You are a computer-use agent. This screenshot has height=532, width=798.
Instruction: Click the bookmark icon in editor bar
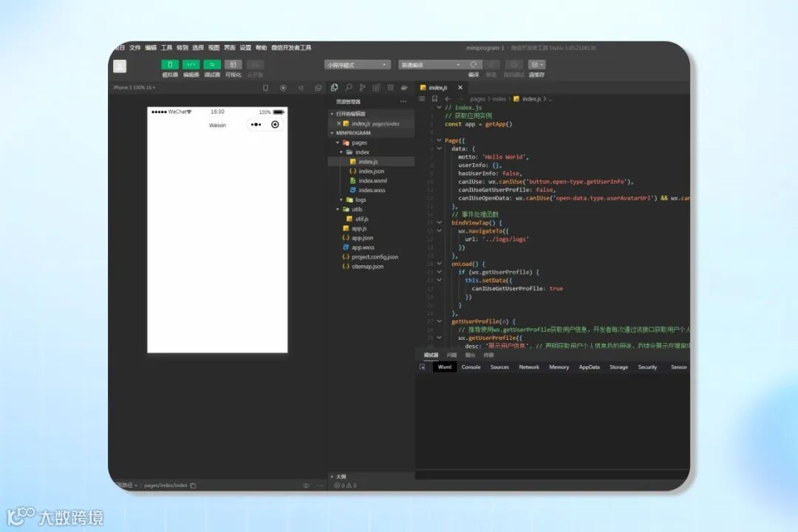pos(434,99)
